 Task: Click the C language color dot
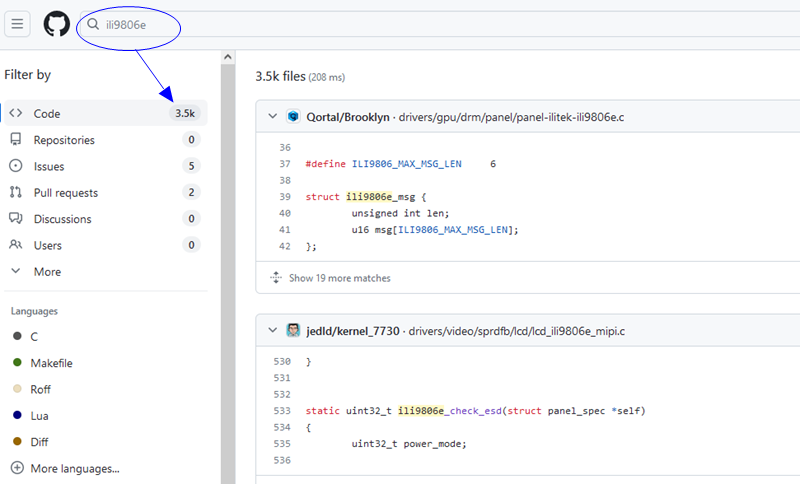tap(17, 336)
